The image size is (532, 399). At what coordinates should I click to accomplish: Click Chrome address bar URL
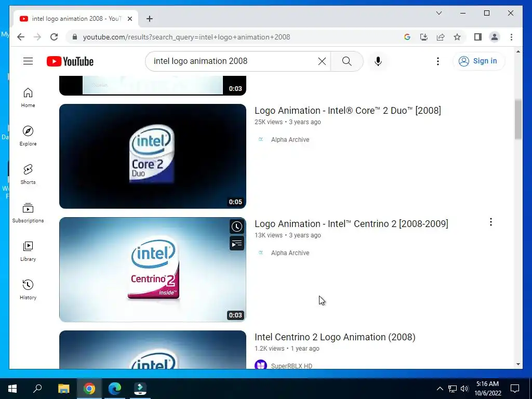pos(187,37)
